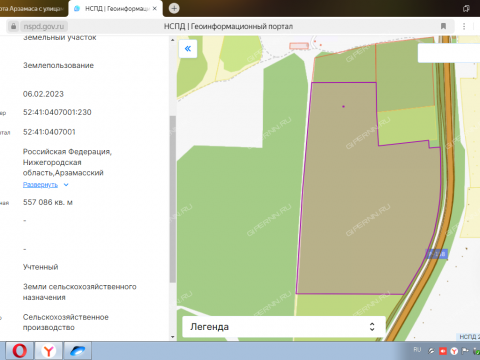Click the flag icon in system tray
This screenshot has width=480, height=360.
[465, 351]
